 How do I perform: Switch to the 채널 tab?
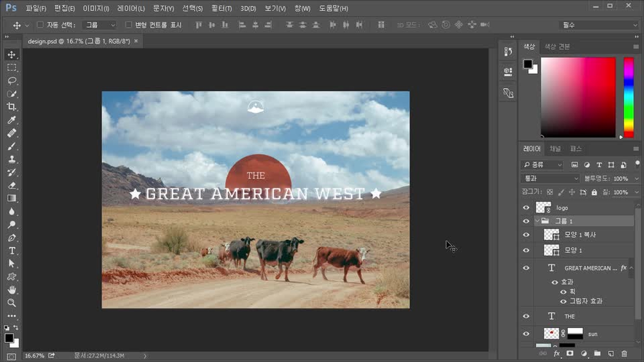555,149
